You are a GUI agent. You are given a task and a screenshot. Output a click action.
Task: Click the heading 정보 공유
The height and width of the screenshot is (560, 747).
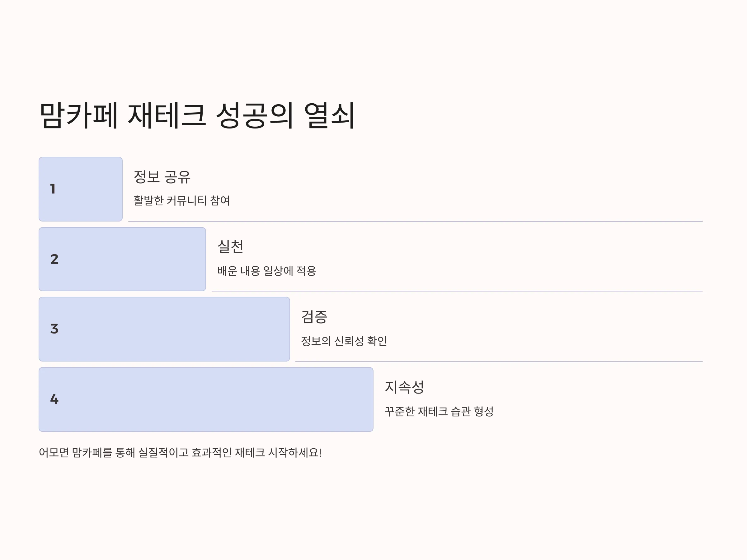click(162, 177)
